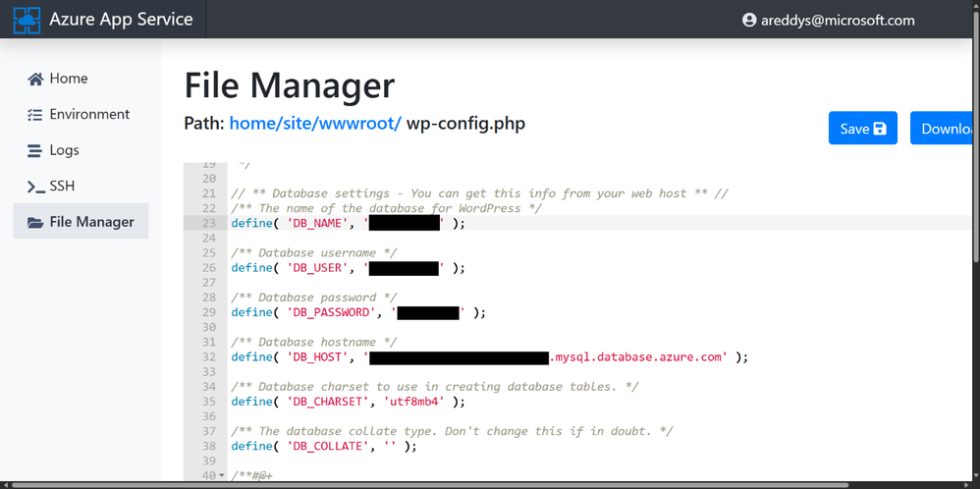Click the 'DB_USER' string on line 26
The image size is (980, 489).
317,268
